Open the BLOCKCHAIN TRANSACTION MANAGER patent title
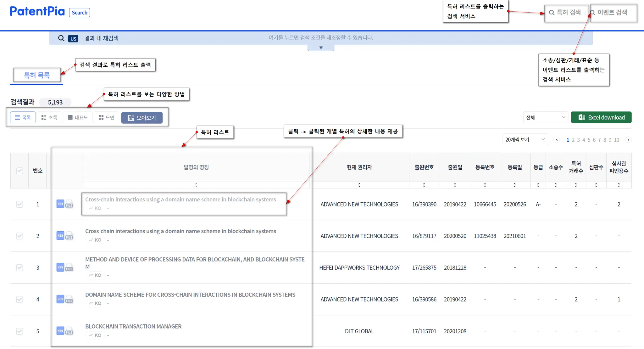Image resolution: width=644 pixels, height=349 pixels. pos(133,326)
